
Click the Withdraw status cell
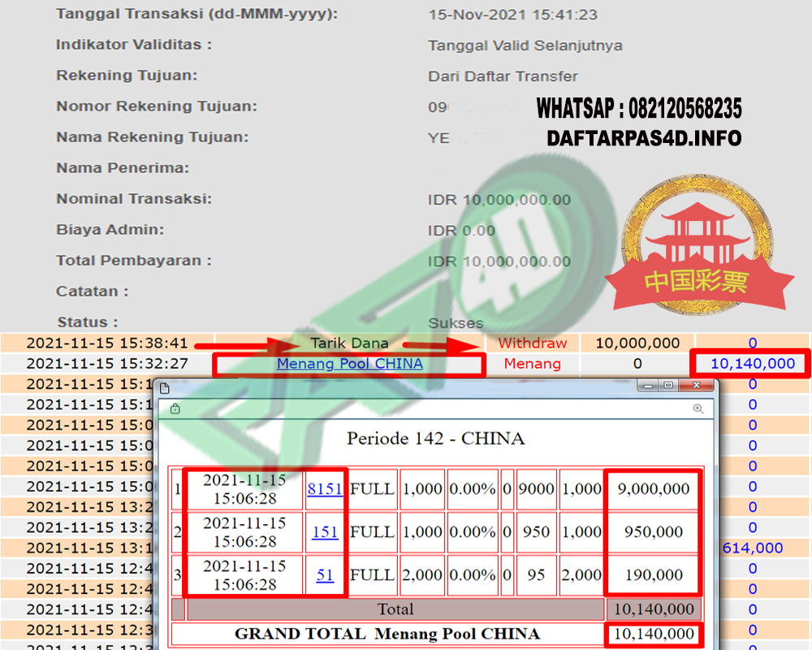[x=533, y=343]
